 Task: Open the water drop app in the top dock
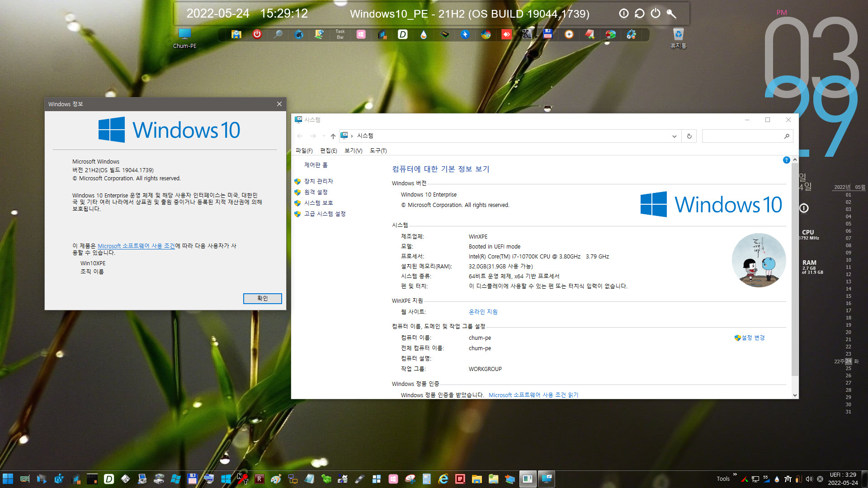423,34
